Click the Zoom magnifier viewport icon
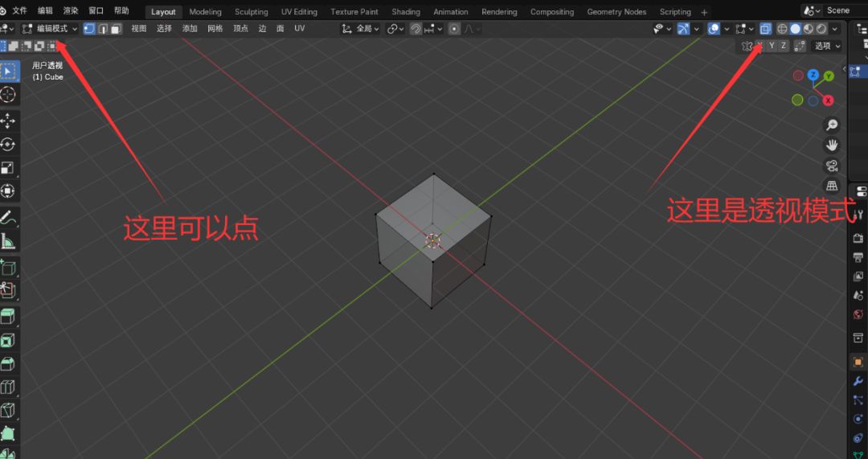The width and height of the screenshot is (868, 459). coord(832,125)
